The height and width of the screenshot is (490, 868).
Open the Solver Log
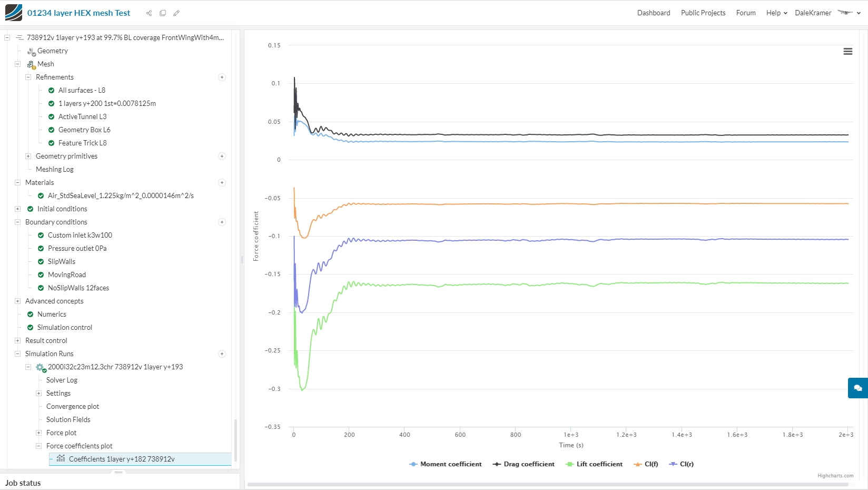point(62,380)
